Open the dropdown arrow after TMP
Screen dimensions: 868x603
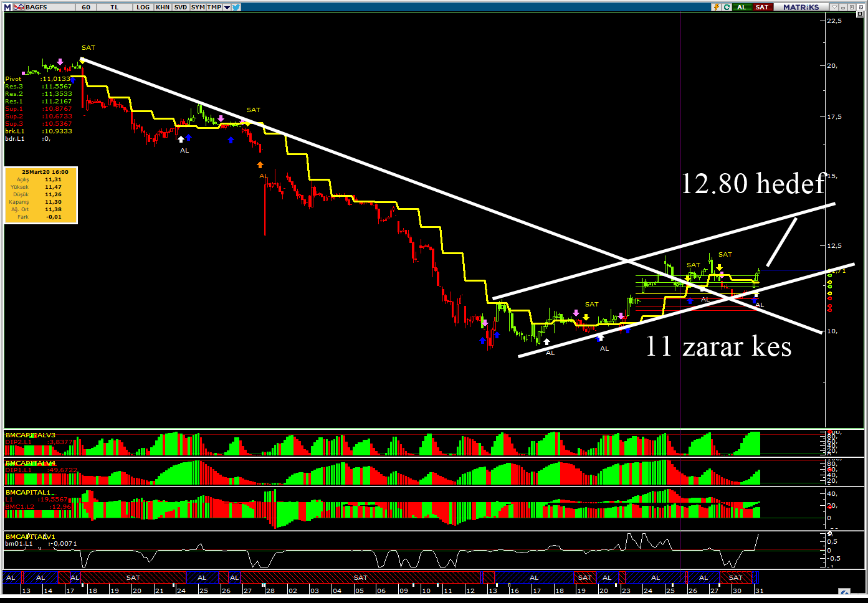pos(227,7)
